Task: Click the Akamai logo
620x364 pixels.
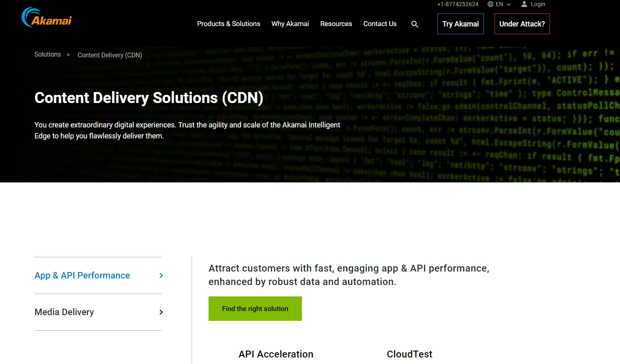Action: point(46,18)
